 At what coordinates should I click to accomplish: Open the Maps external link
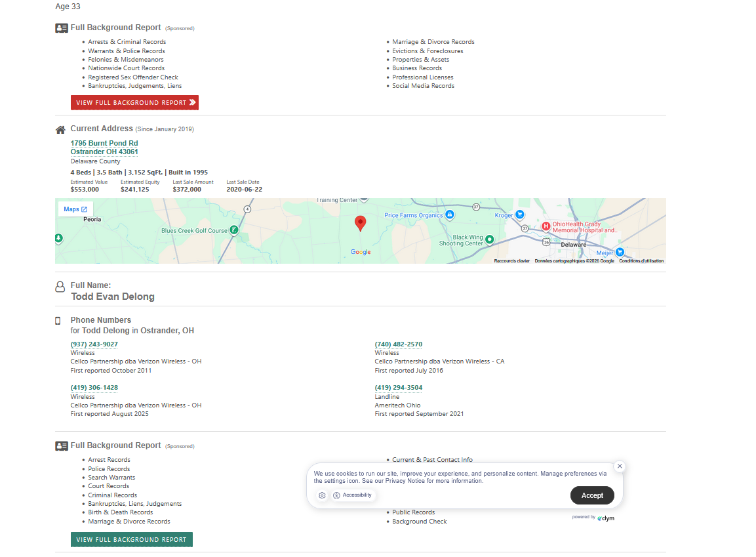[75, 209]
